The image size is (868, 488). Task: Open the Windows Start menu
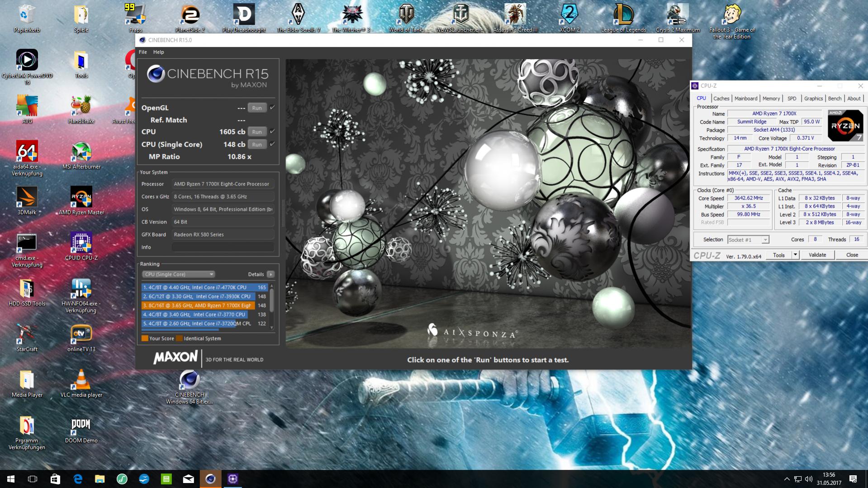(x=11, y=479)
